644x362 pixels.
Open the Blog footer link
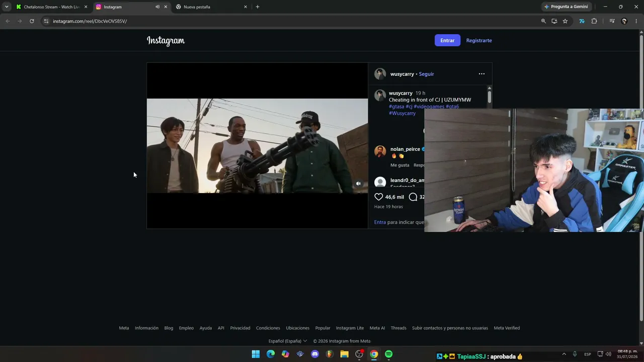click(x=169, y=328)
